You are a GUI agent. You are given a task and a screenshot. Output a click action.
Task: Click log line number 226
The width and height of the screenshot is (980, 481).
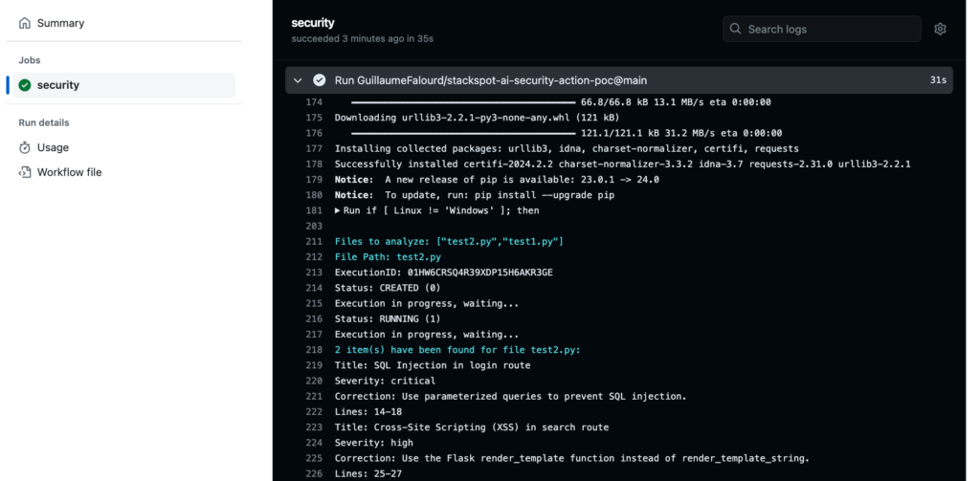pos(314,473)
